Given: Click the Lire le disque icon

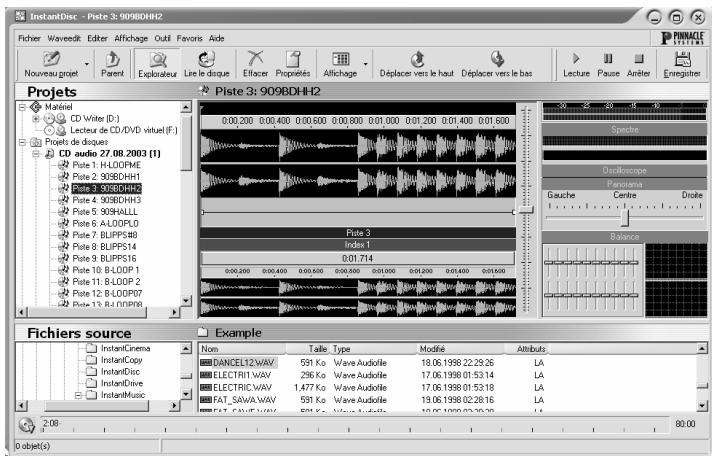Looking at the screenshot, I should click(x=207, y=59).
